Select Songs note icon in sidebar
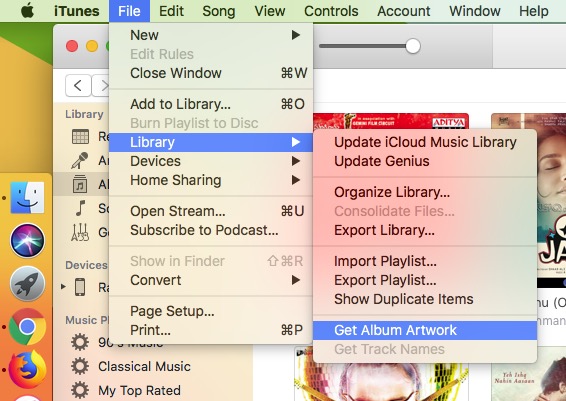 click(80, 208)
